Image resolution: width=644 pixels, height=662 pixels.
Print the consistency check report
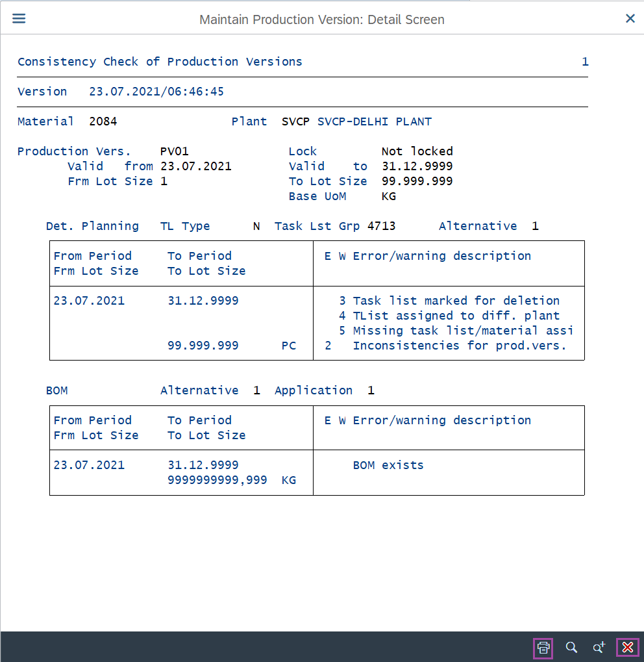point(543,648)
